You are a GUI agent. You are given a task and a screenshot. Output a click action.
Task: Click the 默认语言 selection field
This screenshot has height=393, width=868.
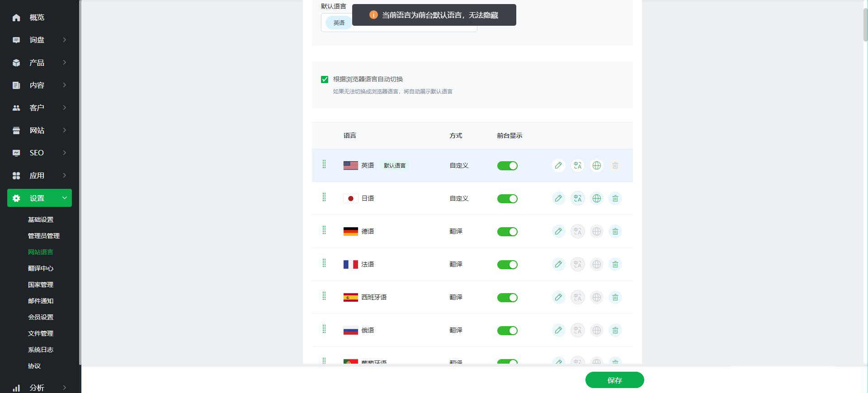click(x=399, y=23)
